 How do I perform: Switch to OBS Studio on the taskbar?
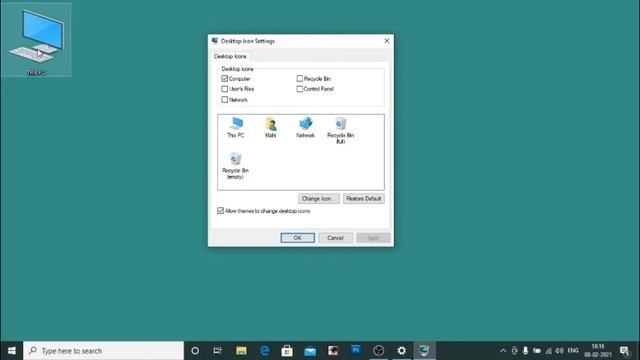click(x=379, y=351)
